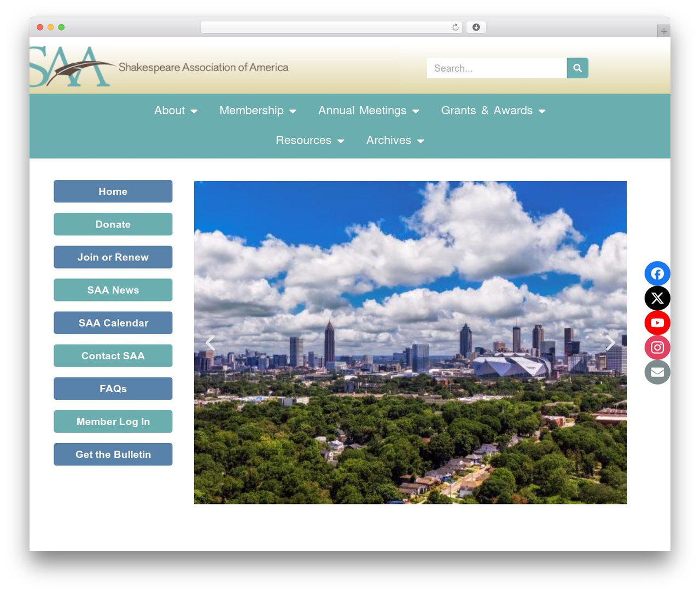Click the SAA feather logo
The width and height of the screenshot is (700, 593).
72,67
